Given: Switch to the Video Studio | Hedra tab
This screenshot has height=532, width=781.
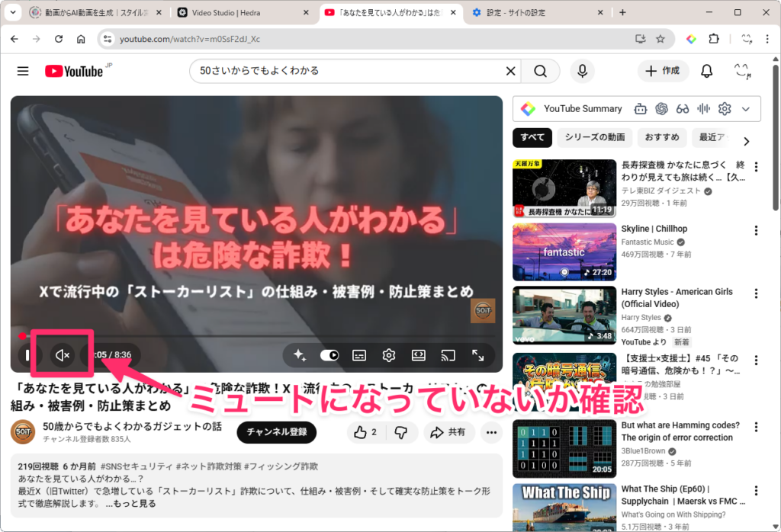Looking at the screenshot, I should [x=229, y=13].
